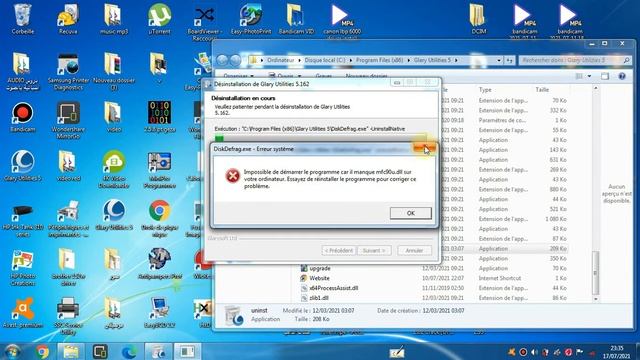The image size is (640, 360).
Task: Open the 4K Video Downloader shortcut
Action: (x=114, y=170)
